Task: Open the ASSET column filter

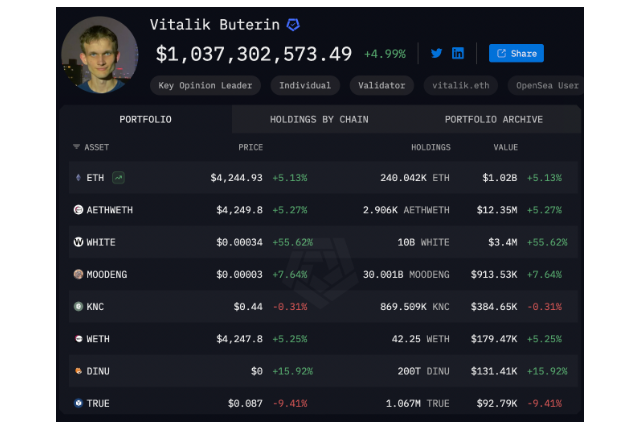Action: tap(77, 147)
